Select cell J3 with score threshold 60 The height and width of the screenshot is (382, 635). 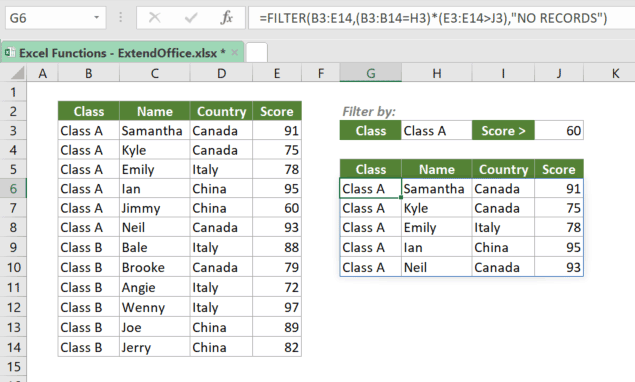[x=559, y=130]
